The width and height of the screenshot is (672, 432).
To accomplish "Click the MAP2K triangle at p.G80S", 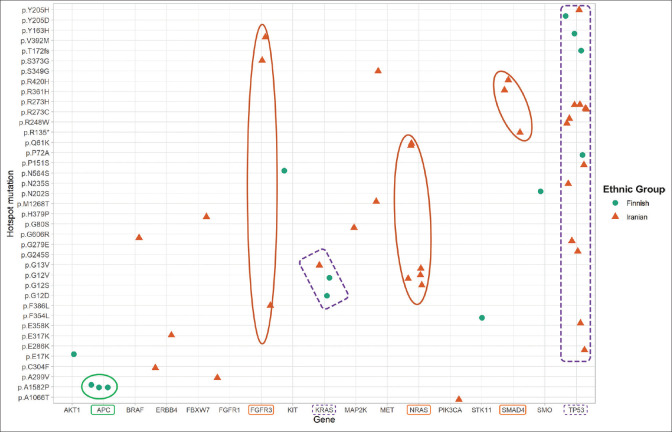I will tap(354, 227).
